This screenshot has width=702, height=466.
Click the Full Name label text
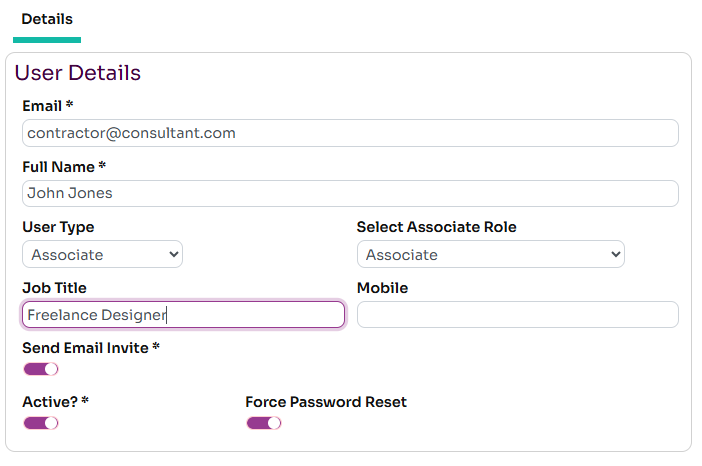pyautogui.click(x=63, y=167)
